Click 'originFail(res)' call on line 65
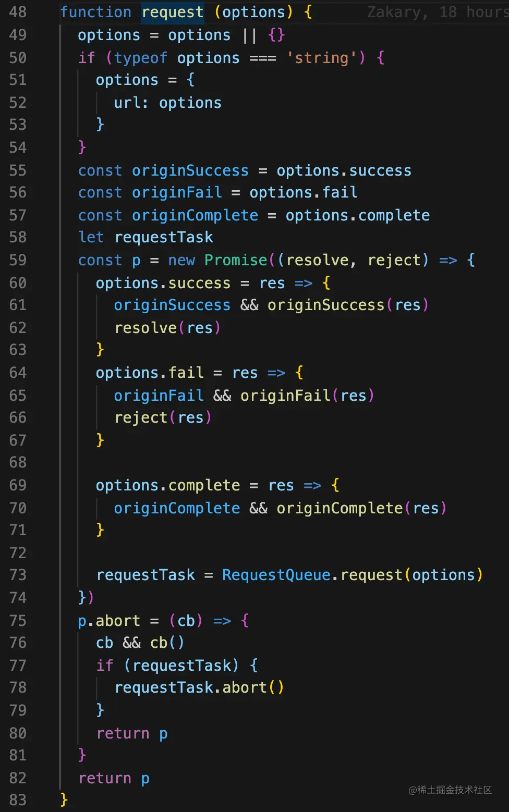Viewport: 509px width, 812px height. (308, 396)
